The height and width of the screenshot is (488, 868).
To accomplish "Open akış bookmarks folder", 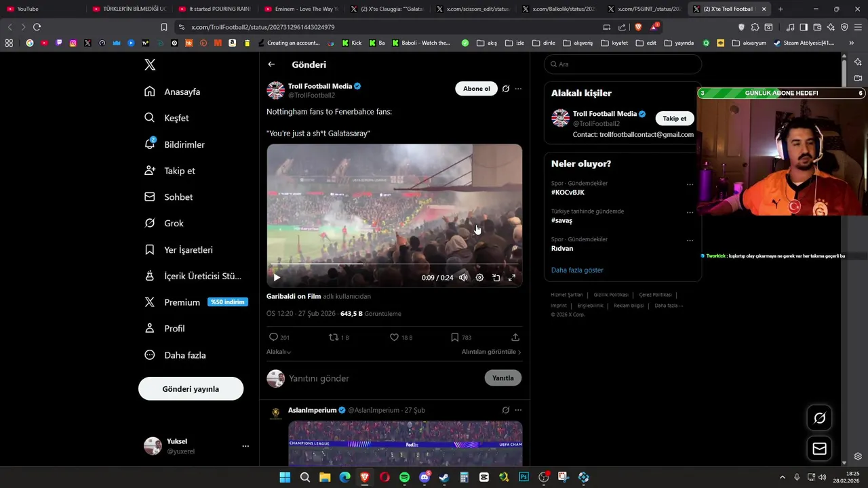I will 487,43.
